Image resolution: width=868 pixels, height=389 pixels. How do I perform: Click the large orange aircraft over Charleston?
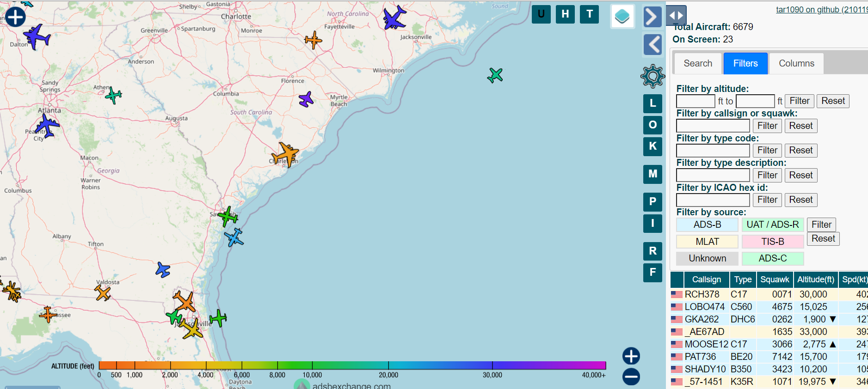click(286, 154)
